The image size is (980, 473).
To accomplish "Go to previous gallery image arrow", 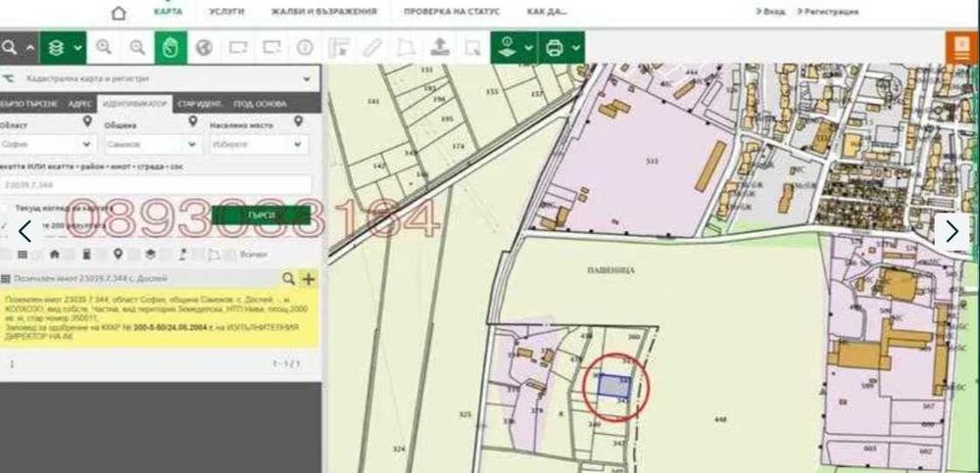I will coord(24,231).
